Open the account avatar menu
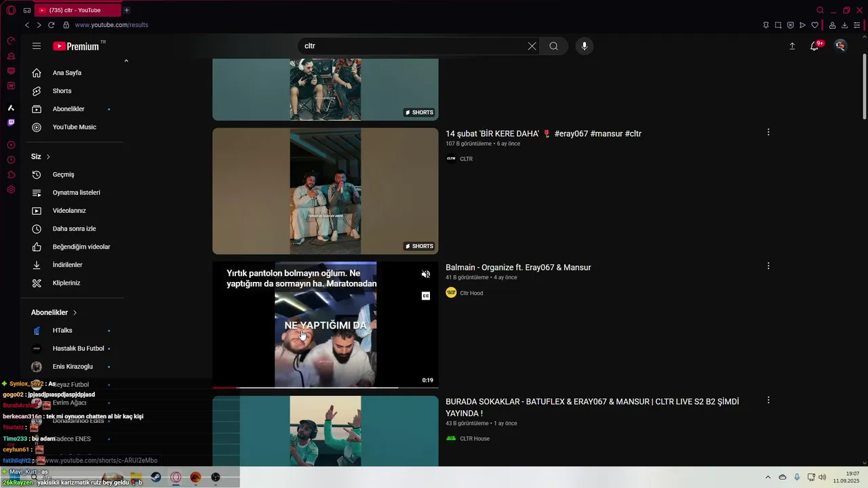 click(x=840, y=46)
